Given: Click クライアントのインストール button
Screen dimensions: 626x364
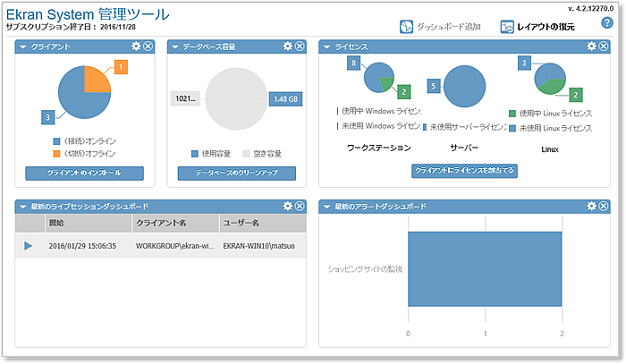Looking at the screenshot, I should [x=84, y=174].
